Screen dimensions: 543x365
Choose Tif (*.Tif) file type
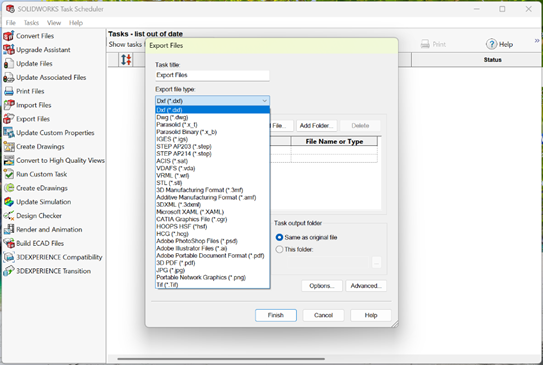tap(213, 285)
